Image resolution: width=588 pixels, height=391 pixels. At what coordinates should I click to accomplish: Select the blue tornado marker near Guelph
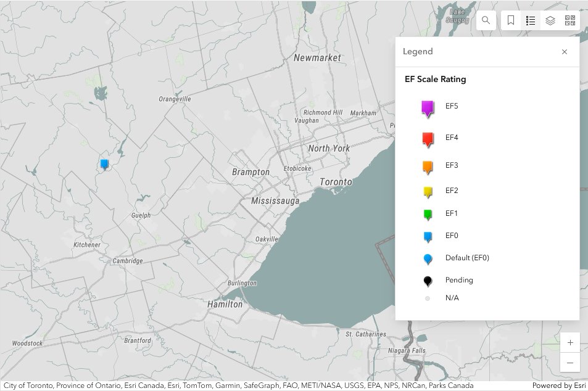pyautogui.click(x=104, y=162)
